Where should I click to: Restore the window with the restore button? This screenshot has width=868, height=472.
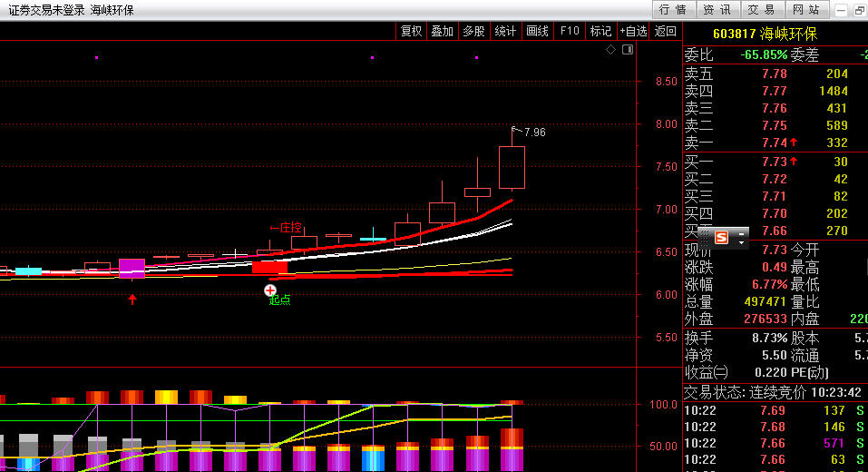click(859, 10)
